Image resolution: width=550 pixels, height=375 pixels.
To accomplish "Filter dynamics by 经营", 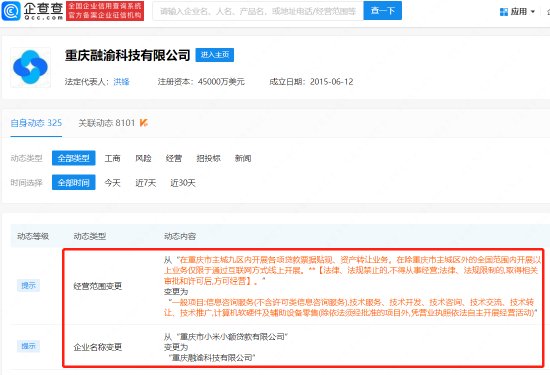I will [174, 159].
